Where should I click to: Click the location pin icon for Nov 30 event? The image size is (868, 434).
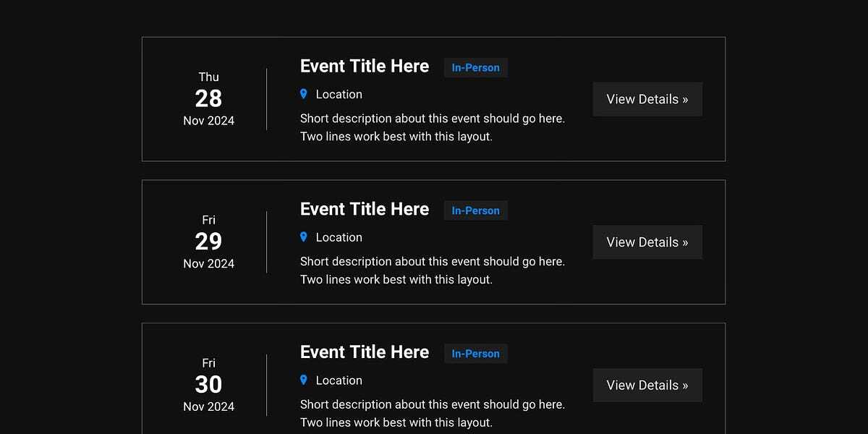[x=304, y=380]
